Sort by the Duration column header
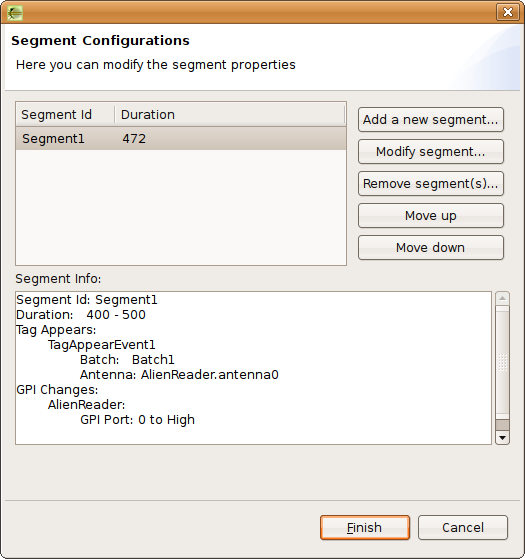Viewport: 525px width, 559px height. [x=230, y=115]
